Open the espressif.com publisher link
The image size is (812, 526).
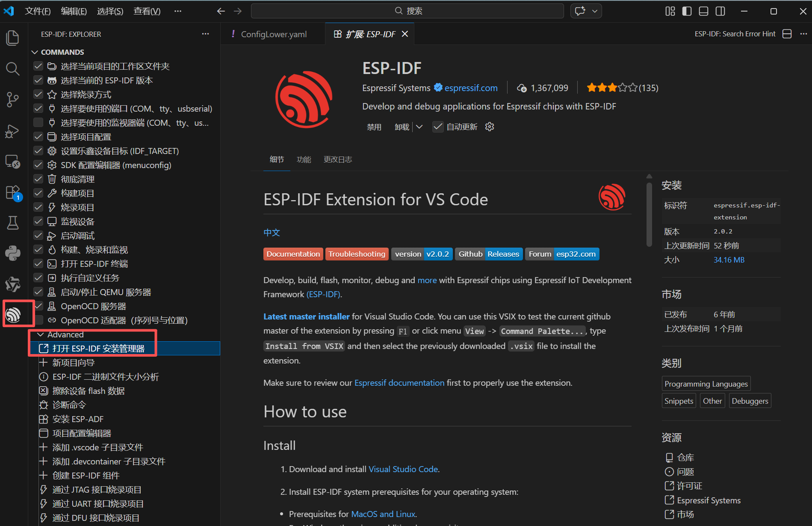[471, 88]
